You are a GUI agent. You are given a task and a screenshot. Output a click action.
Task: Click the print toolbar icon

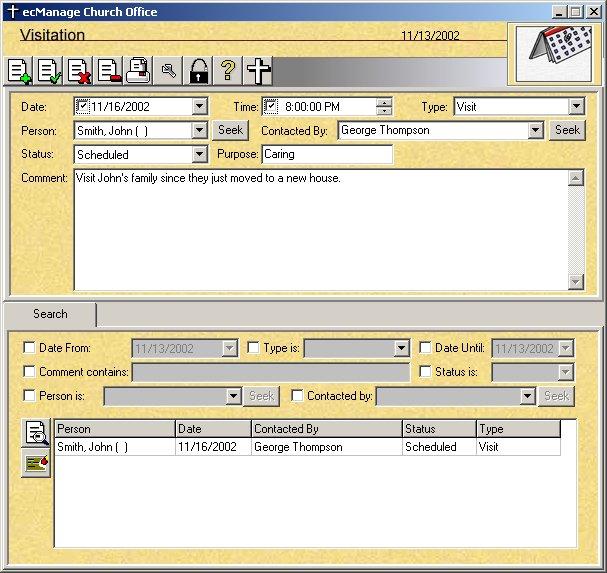[139, 71]
